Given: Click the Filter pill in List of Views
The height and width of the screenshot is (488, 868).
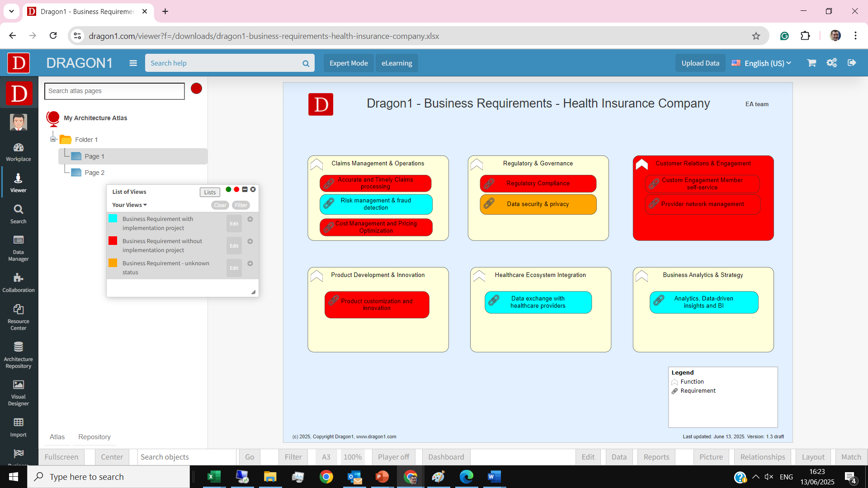Looking at the screenshot, I should (241, 205).
